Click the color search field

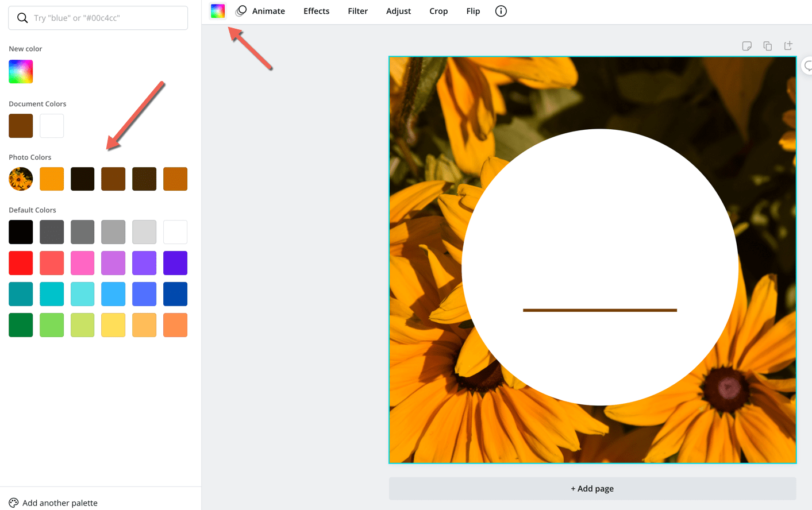[98, 18]
